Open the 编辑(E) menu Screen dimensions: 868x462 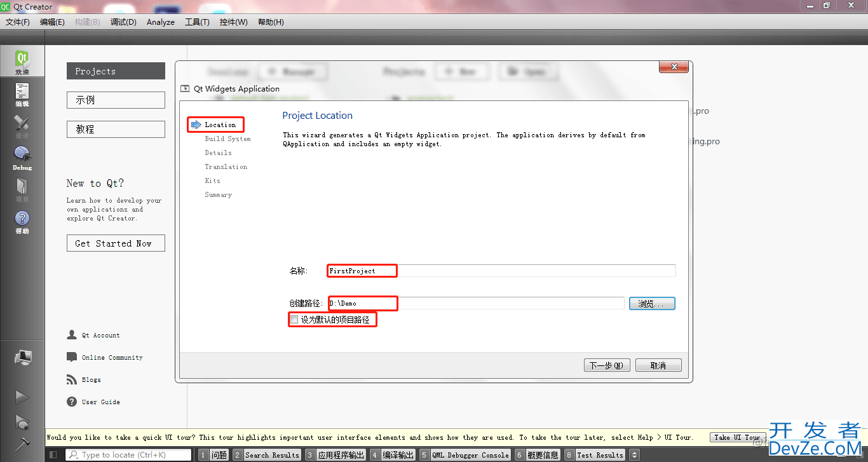click(x=52, y=22)
